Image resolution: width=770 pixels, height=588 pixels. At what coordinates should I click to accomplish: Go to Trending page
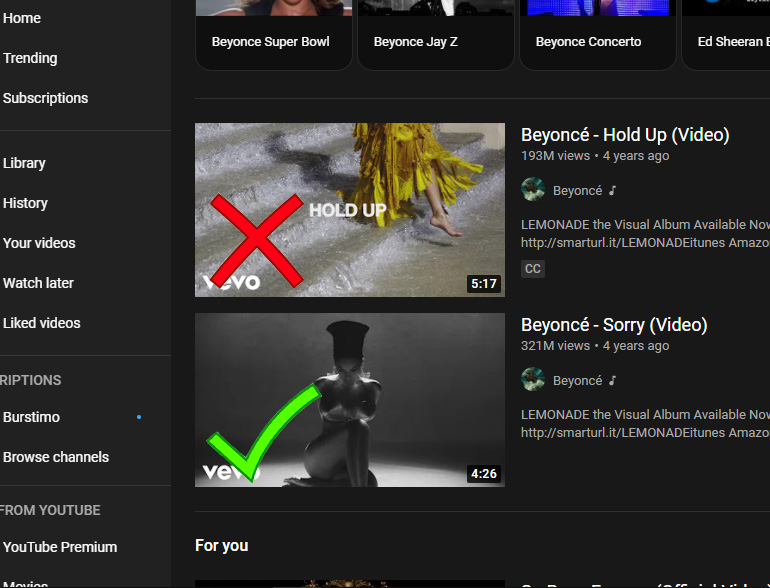[x=30, y=58]
